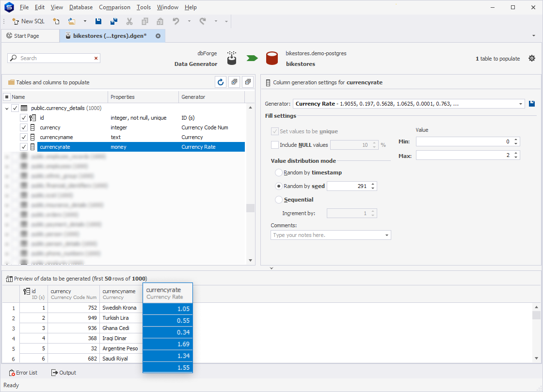
Task: Uncheck the public.currency_details table checkbox
Action: point(15,108)
